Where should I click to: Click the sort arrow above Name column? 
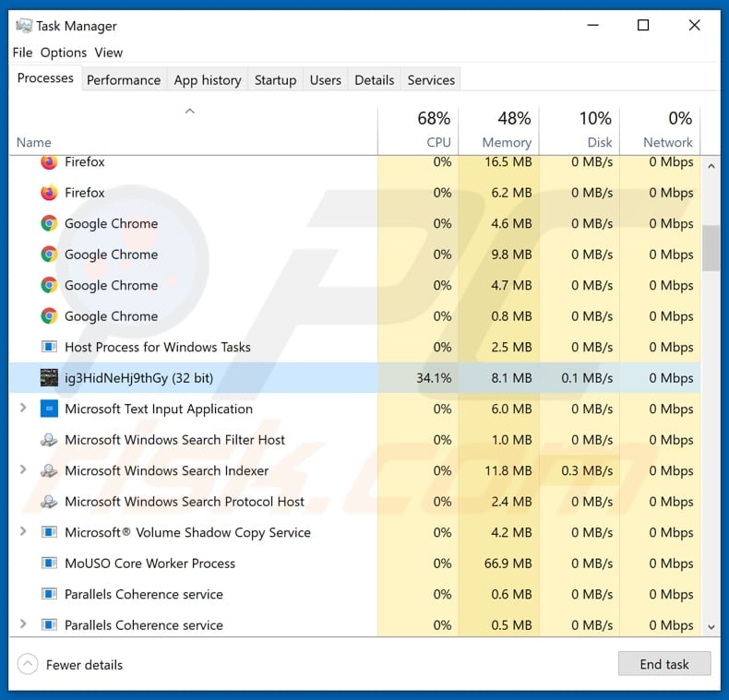click(x=190, y=111)
